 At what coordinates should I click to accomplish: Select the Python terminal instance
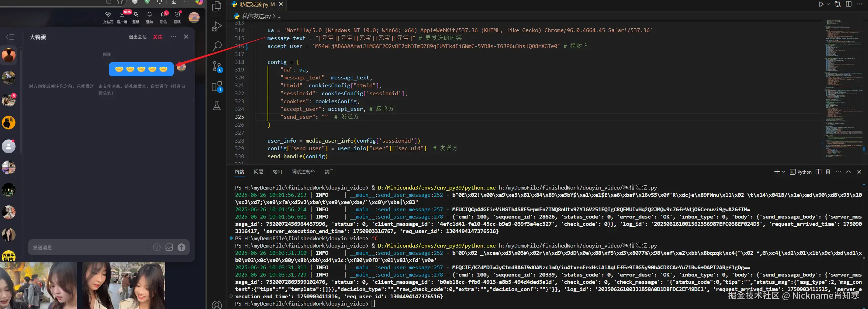coord(801,172)
